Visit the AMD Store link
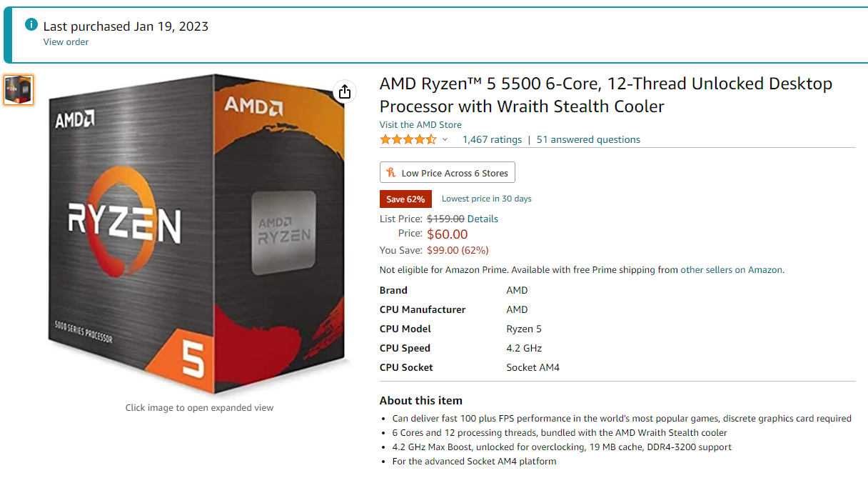This screenshot has height=478, width=868. pyautogui.click(x=420, y=124)
